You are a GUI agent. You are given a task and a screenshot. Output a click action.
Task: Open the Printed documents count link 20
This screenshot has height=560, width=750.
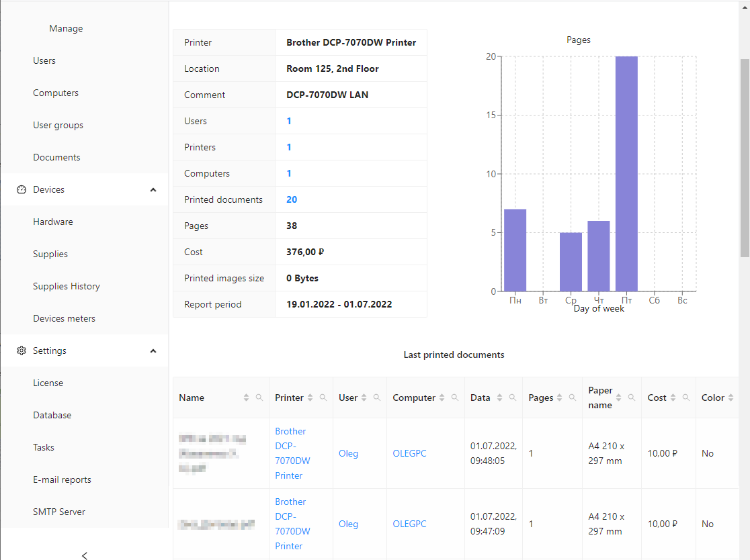point(292,199)
